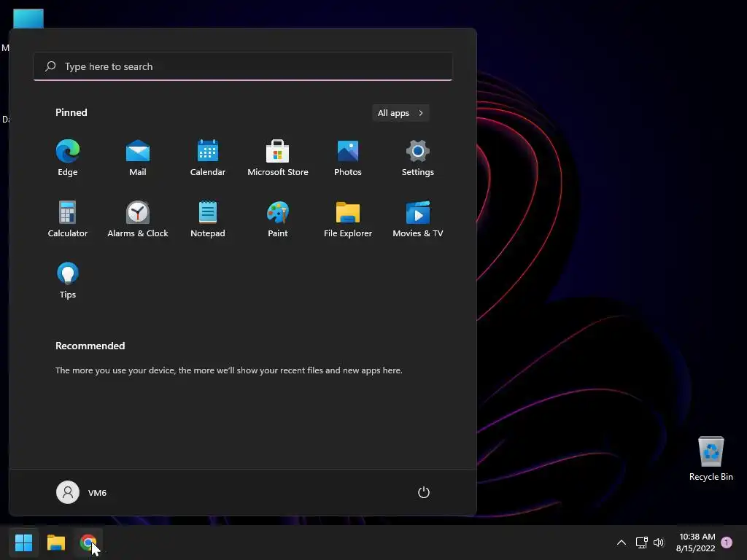
Task: Open the Tips app
Action: [x=68, y=281]
